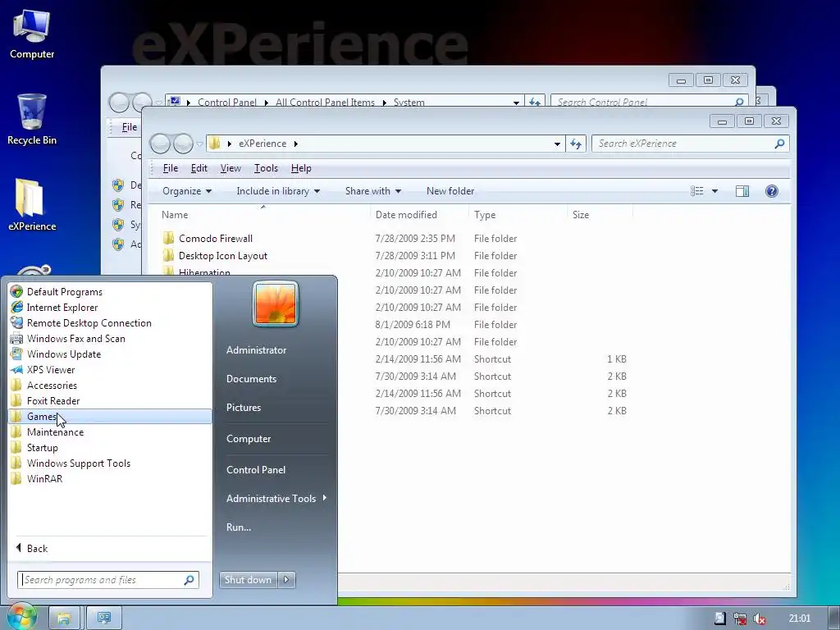The image size is (840, 630).
Task: Click Back button in eXPerience window
Action: coord(160,144)
